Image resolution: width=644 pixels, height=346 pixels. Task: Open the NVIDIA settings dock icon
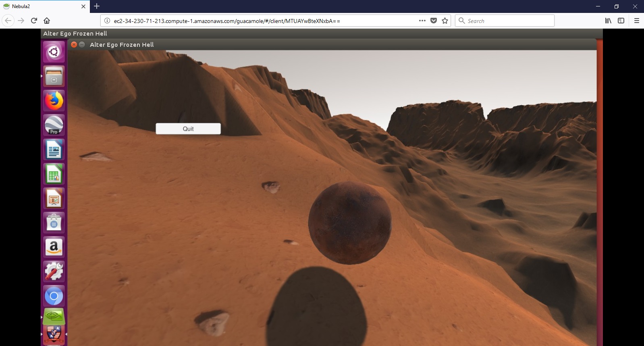pyautogui.click(x=54, y=317)
